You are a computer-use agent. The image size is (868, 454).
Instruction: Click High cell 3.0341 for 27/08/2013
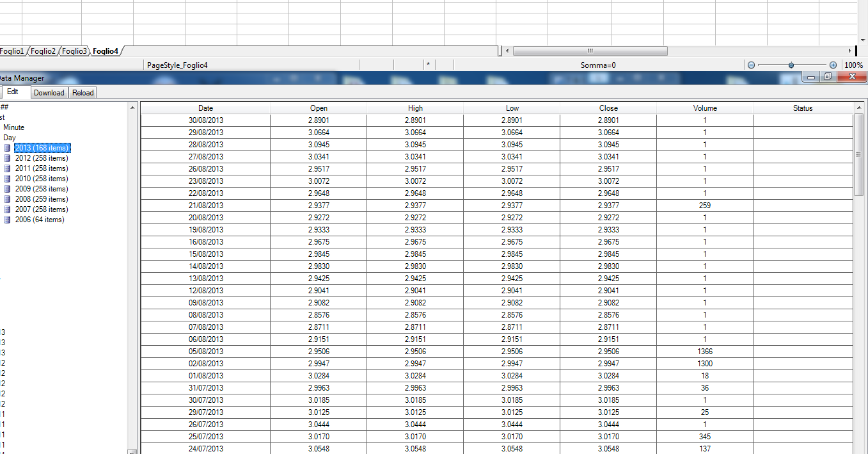[415, 157]
